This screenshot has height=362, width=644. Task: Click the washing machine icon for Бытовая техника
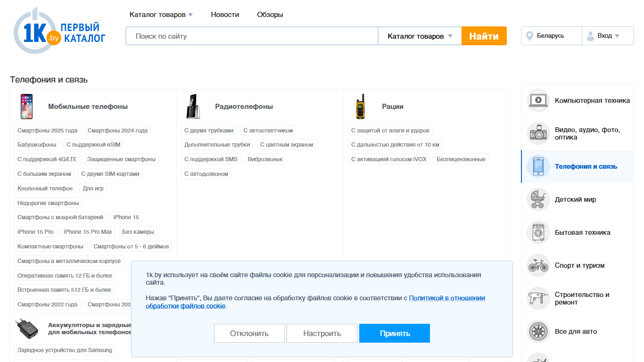(x=538, y=232)
